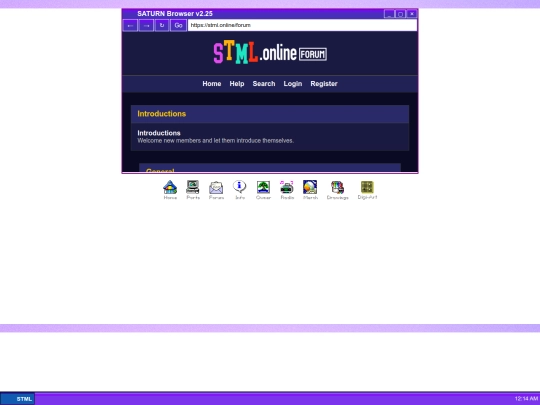Maximize the SATURN Browser window

tap(400, 14)
